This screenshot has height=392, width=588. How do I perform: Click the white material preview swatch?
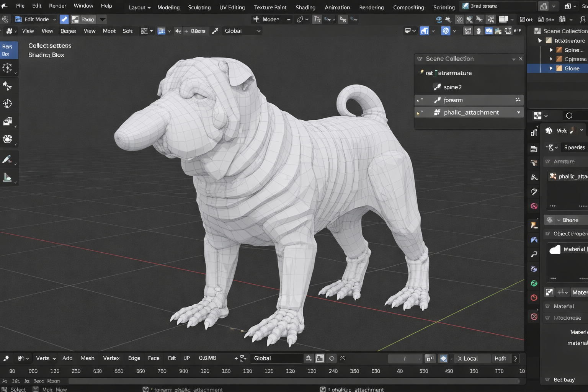pos(555,250)
